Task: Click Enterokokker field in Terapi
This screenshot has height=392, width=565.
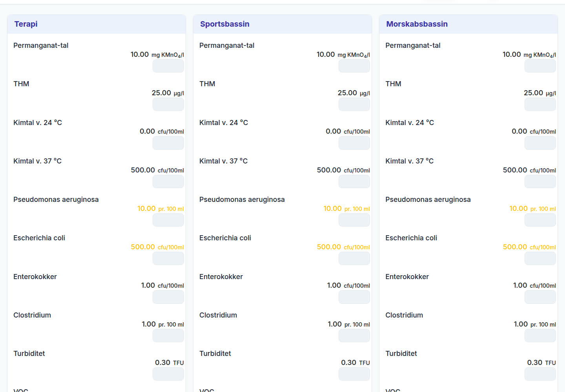Action: tap(168, 297)
